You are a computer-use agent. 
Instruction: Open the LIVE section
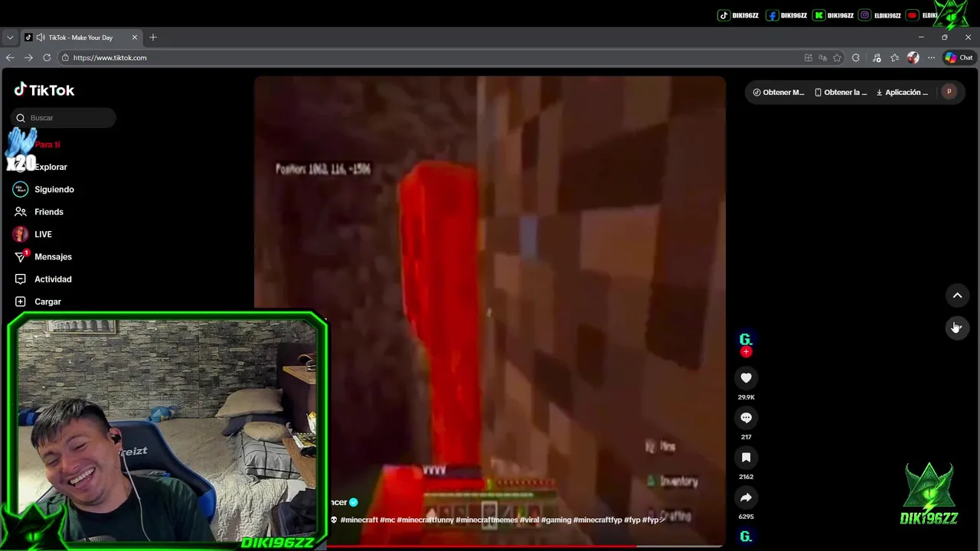(33, 234)
